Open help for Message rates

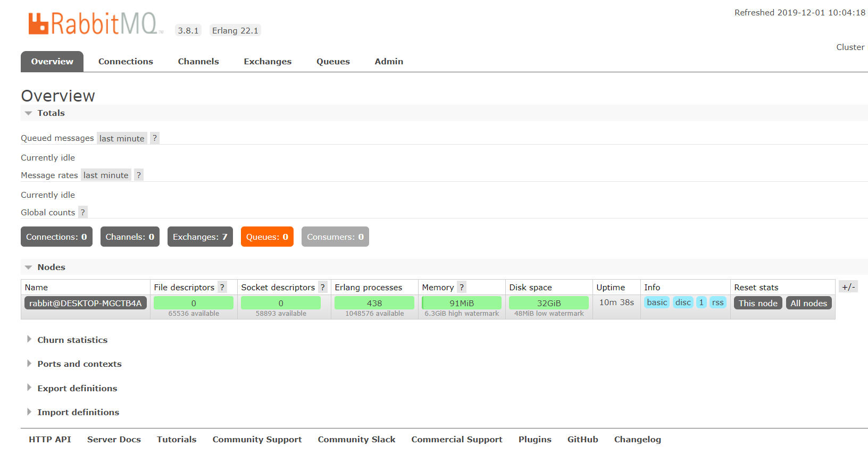pyautogui.click(x=139, y=175)
